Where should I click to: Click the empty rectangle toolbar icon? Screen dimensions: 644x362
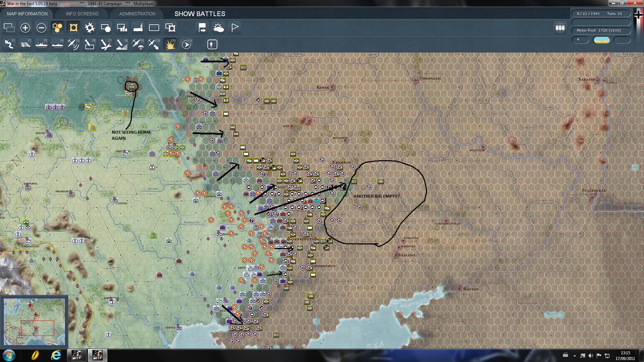[x=154, y=27]
